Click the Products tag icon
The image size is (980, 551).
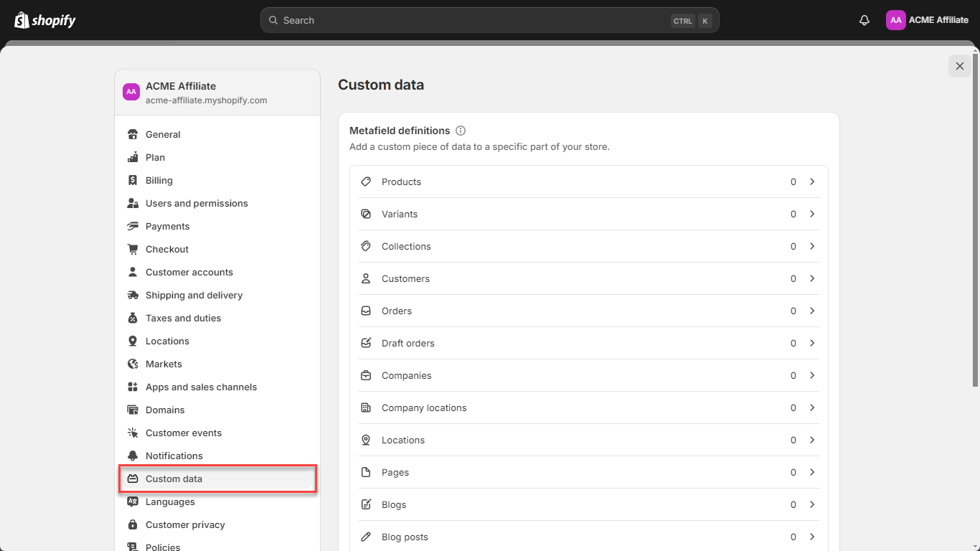click(x=366, y=182)
